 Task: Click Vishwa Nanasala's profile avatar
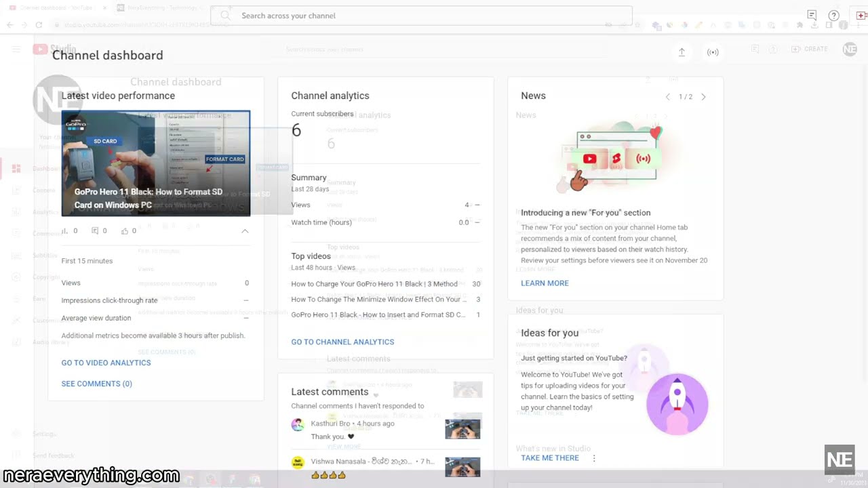[x=298, y=462]
